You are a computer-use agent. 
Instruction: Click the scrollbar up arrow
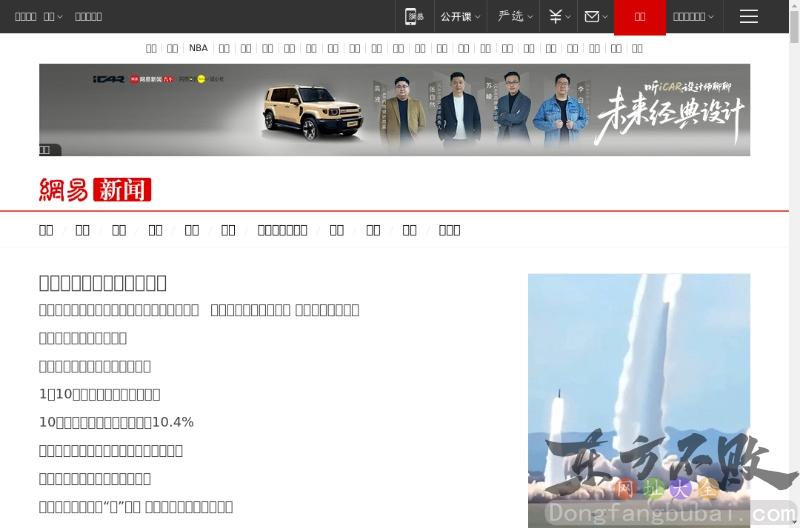click(794, 4)
